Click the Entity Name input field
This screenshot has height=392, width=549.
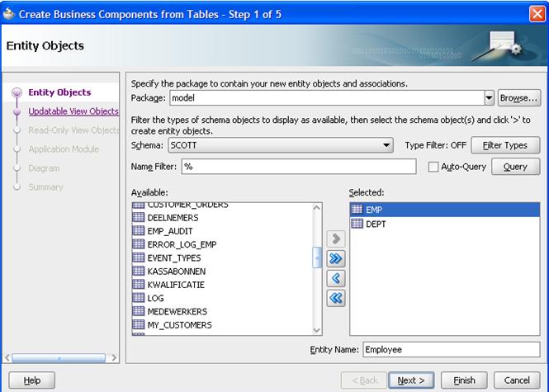[x=451, y=350]
